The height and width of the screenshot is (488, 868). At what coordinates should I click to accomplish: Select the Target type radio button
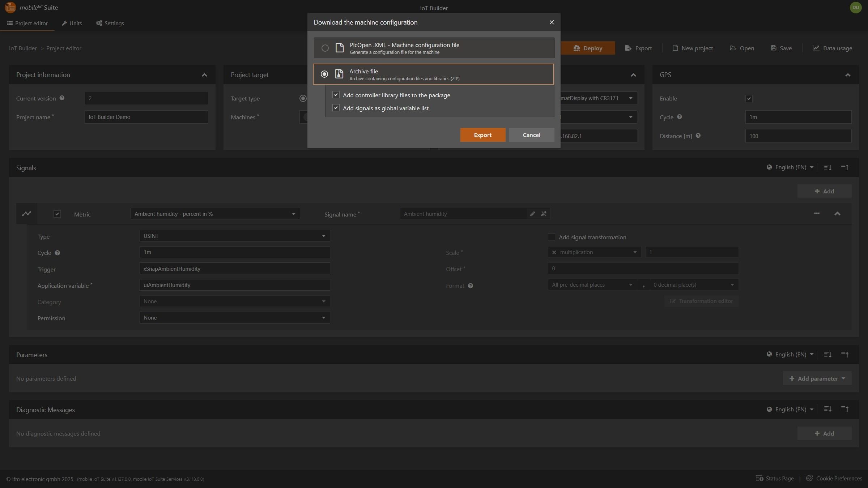303,98
